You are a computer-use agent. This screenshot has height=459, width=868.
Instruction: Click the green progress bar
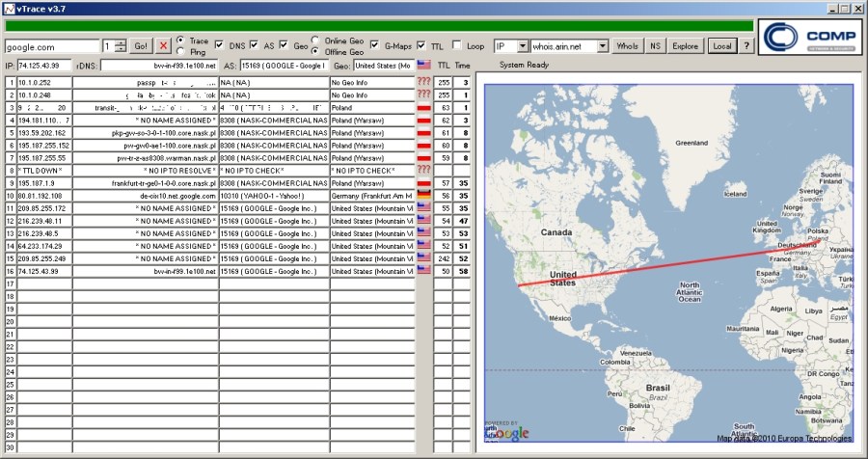click(x=379, y=26)
